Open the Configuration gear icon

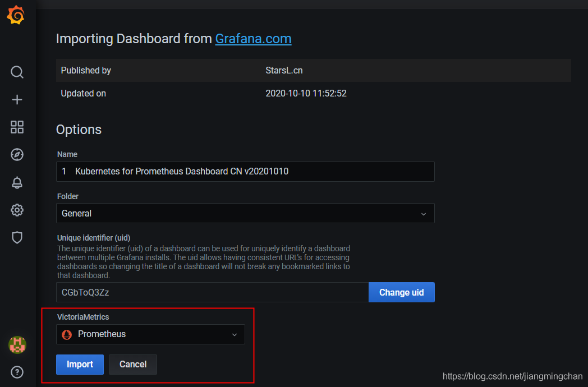[x=17, y=210]
